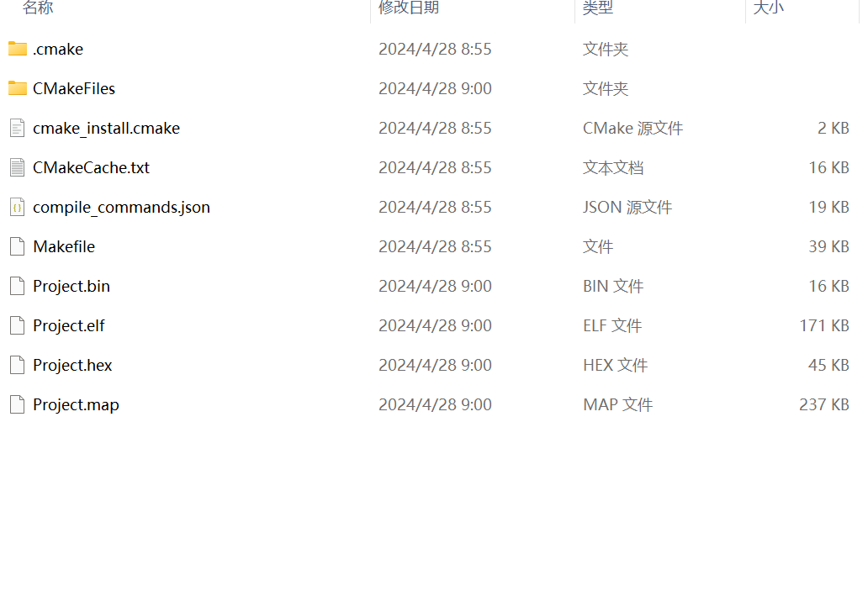Select the .cmake folder icon
This screenshot has height=591, width=868.
17,49
